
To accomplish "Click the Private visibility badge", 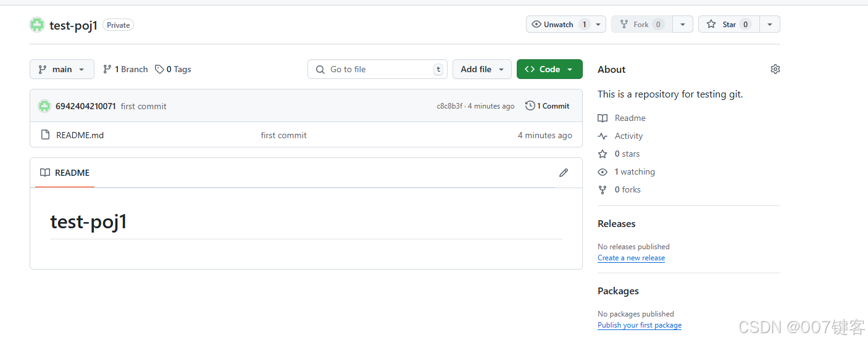I will click(118, 25).
